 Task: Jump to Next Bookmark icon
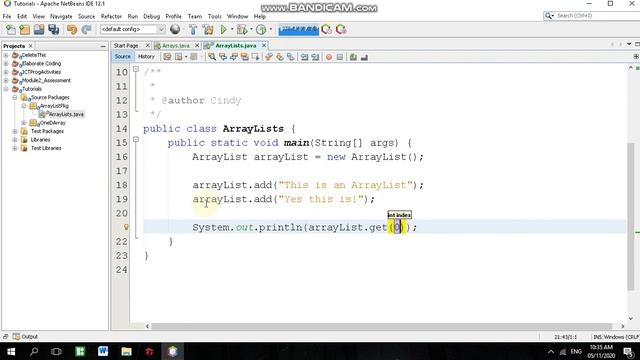tap(280, 57)
